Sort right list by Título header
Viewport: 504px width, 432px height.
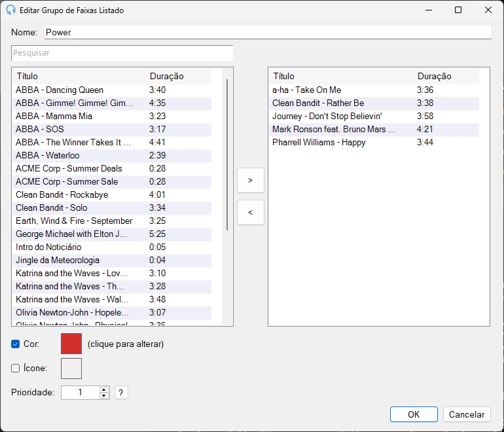(x=342, y=76)
